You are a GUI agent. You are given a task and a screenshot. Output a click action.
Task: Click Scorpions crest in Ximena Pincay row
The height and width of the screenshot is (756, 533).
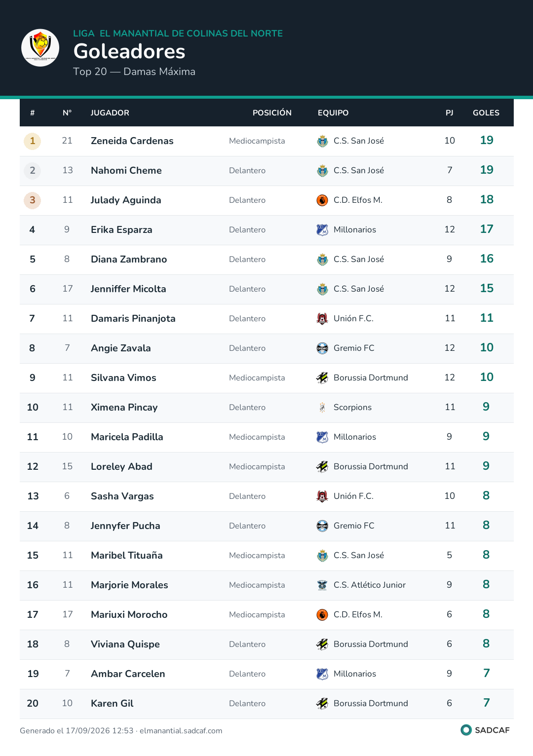click(322, 408)
